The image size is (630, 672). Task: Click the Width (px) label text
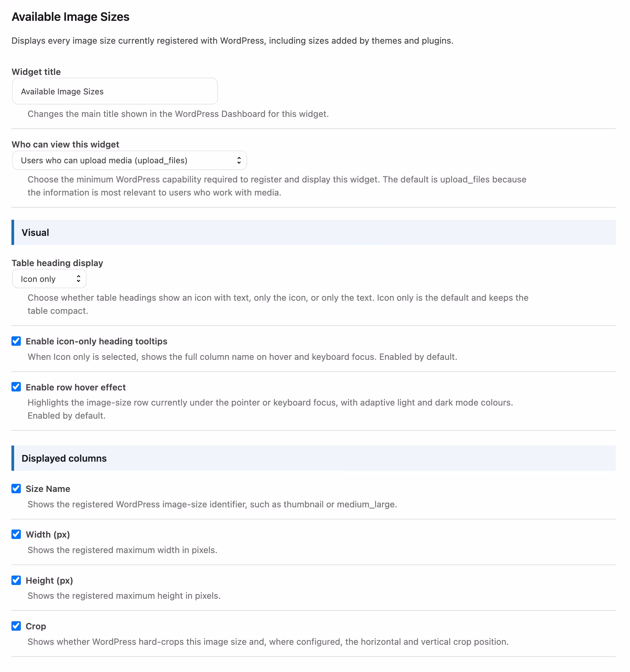[48, 535]
